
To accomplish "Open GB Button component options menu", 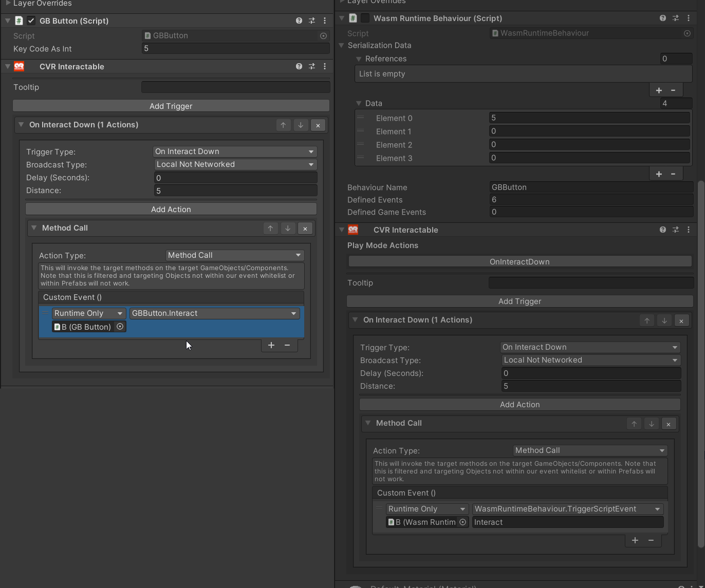I will (325, 21).
